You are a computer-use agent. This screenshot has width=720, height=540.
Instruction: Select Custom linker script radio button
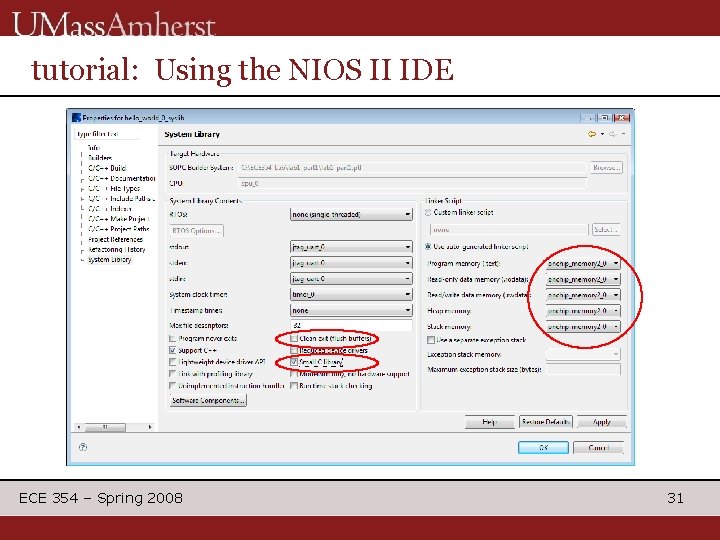(x=428, y=213)
